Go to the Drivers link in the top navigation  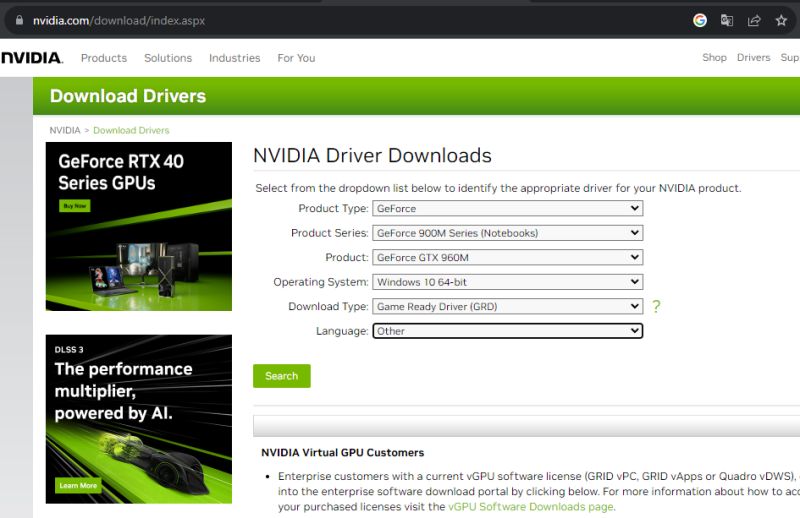(753, 58)
